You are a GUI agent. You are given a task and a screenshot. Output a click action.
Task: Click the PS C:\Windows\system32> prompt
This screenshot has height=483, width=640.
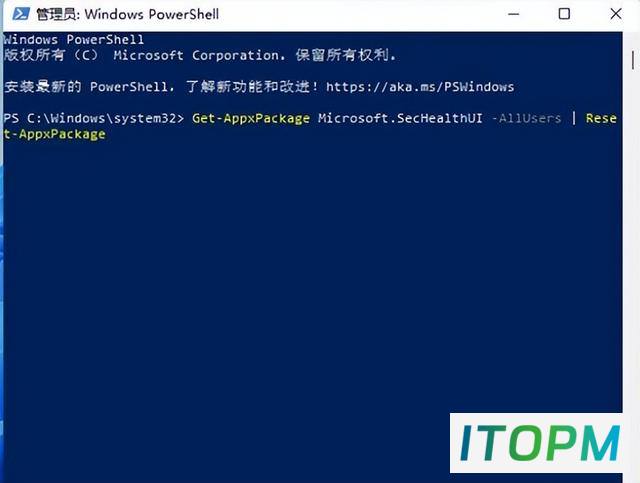(93, 118)
